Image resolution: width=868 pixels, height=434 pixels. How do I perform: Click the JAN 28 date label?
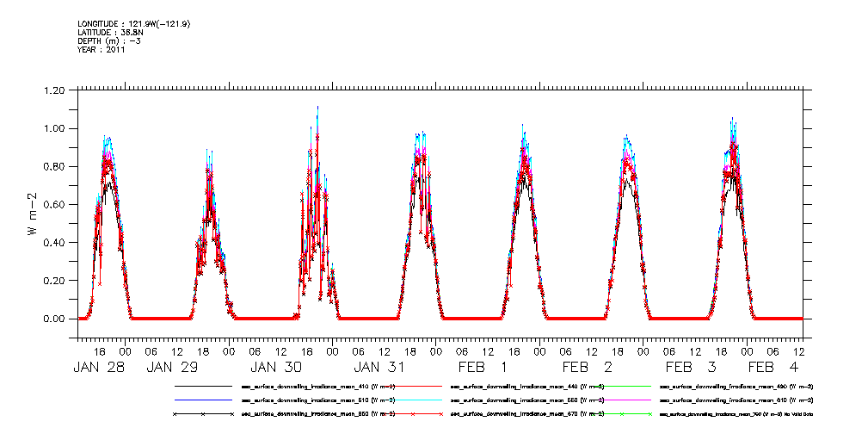[x=99, y=367]
